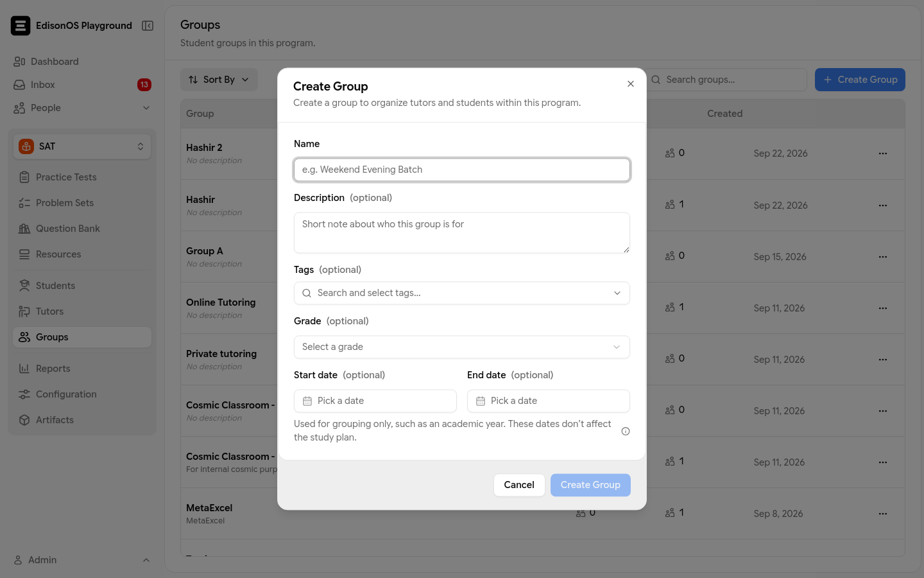Open more options for MetaExcel row
Screen dimensions: 924x578
[883, 514]
